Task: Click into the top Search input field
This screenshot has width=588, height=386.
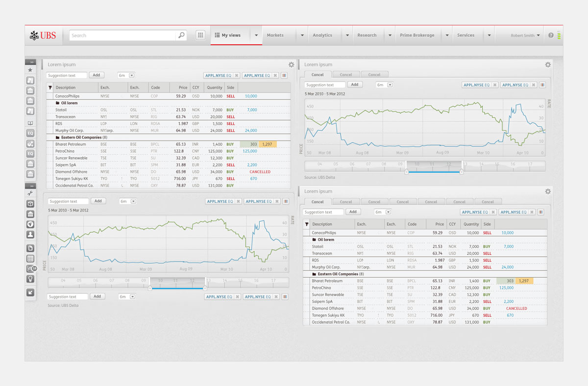Action: 122,35
